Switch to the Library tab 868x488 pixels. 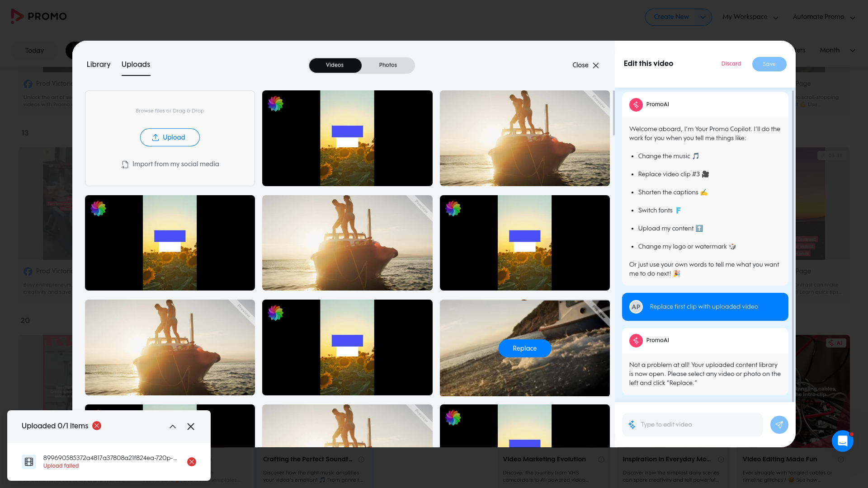(x=99, y=64)
